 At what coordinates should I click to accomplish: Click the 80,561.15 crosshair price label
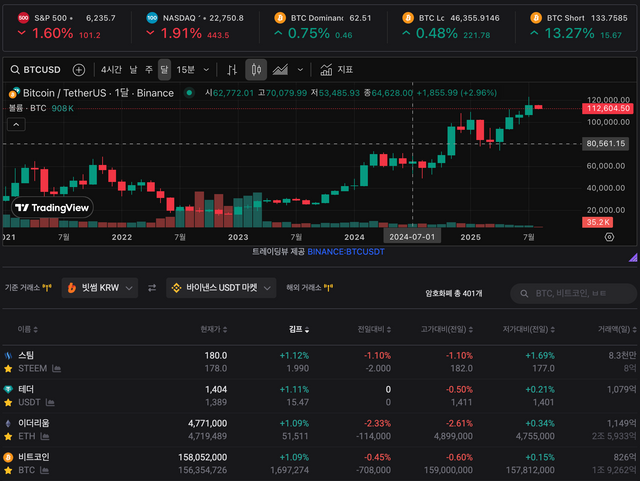605,143
